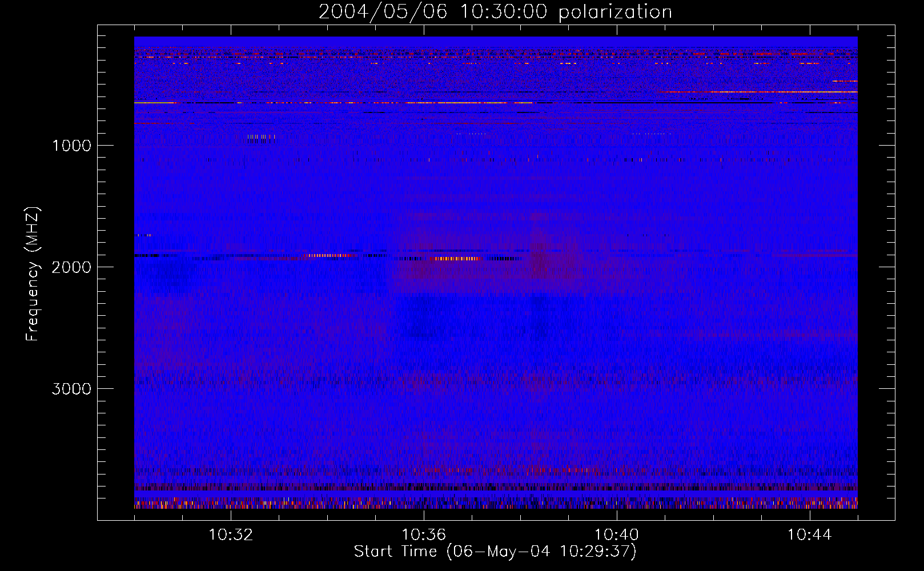Click the 10:40 time axis label
The image size is (924, 571).
pyautogui.click(x=617, y=535)
